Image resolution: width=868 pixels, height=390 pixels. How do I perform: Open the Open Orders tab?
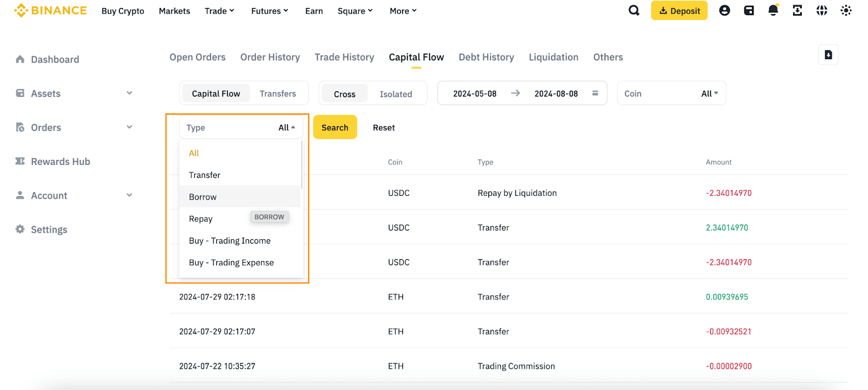click(x=197, y=57)
